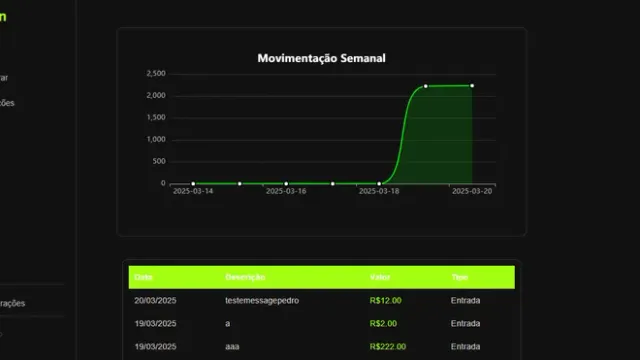Click the date in the 'R$2.00' row
This screenshot has height=360, width=640.
coord(156,324)
